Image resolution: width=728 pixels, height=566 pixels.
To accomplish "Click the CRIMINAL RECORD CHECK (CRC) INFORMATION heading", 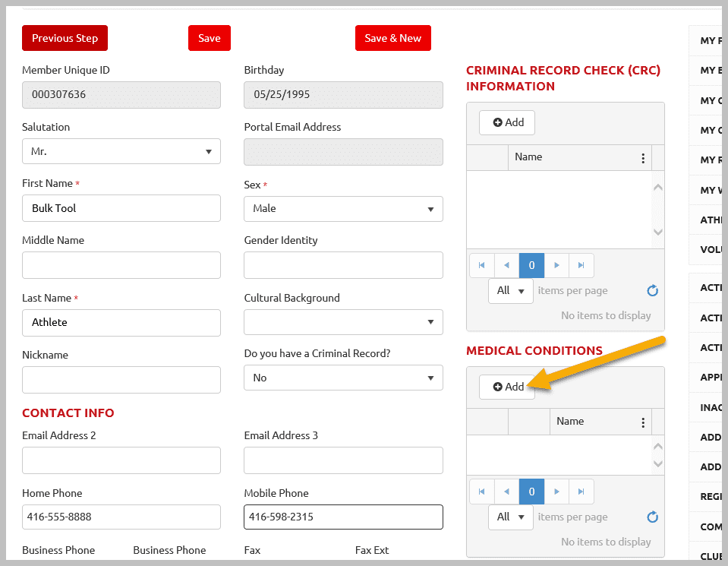I will (563, 78).
